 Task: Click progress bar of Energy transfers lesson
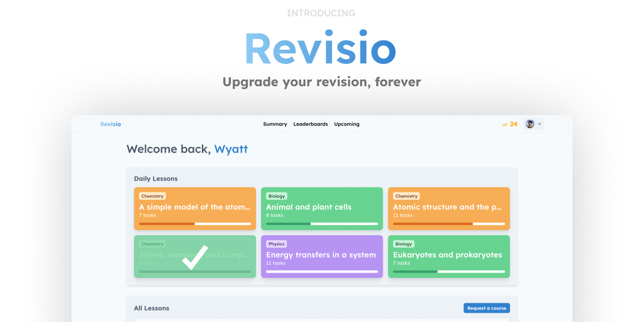(321, 272)
